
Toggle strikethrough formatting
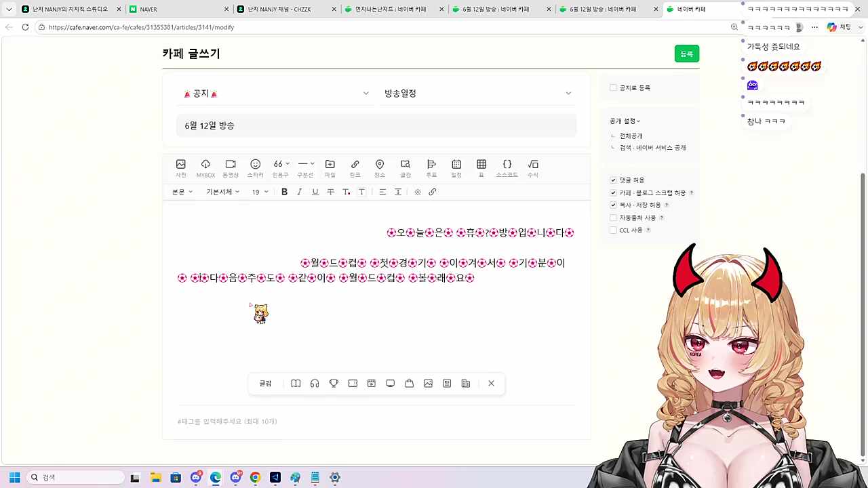[x=330, y=192]
